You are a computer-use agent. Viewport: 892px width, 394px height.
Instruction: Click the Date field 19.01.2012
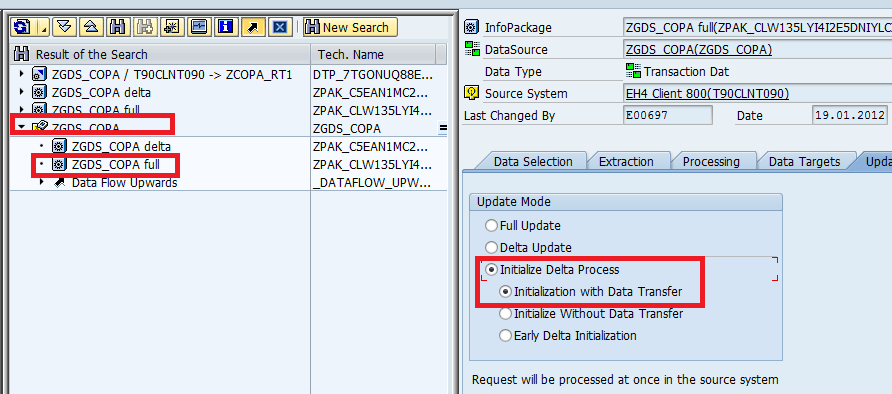(850, 115)
